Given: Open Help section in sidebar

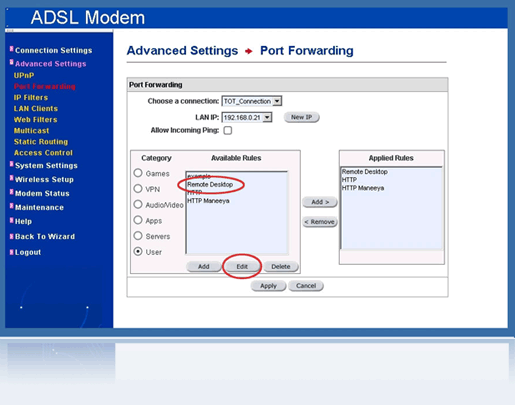Looking at the screenshot, I should pyautogui.click(x=23, y=221).
